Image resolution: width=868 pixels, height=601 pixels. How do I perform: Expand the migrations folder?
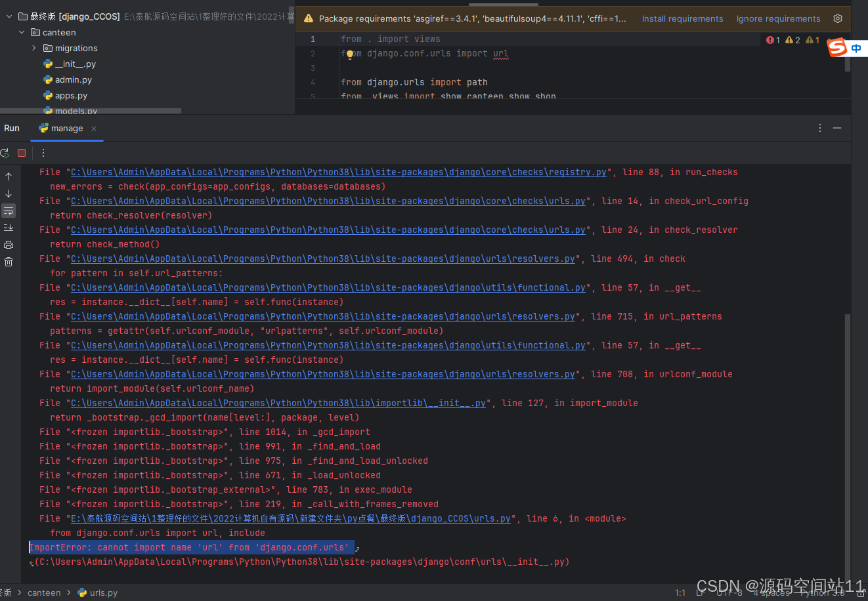click(x=34, y=48)
